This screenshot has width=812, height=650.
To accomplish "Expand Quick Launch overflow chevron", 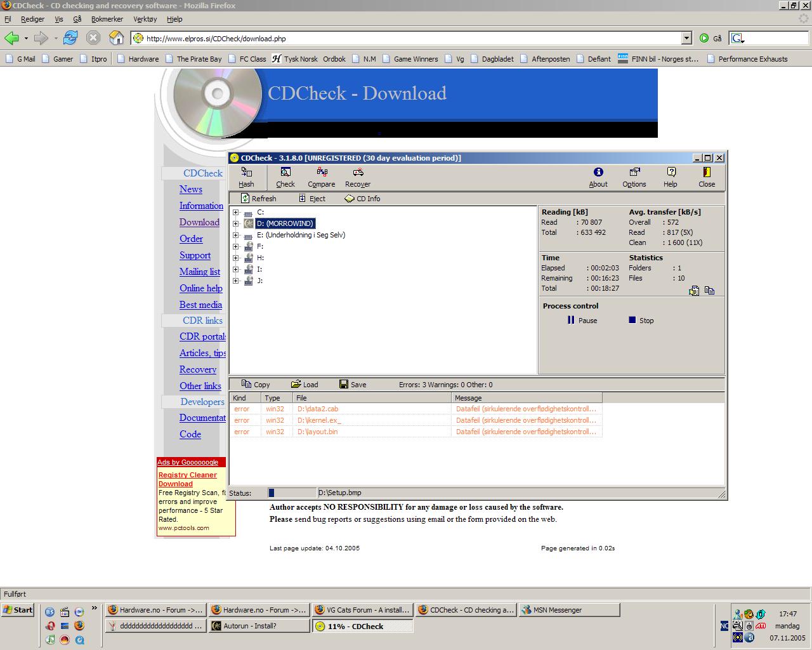I will click(95, 608).
